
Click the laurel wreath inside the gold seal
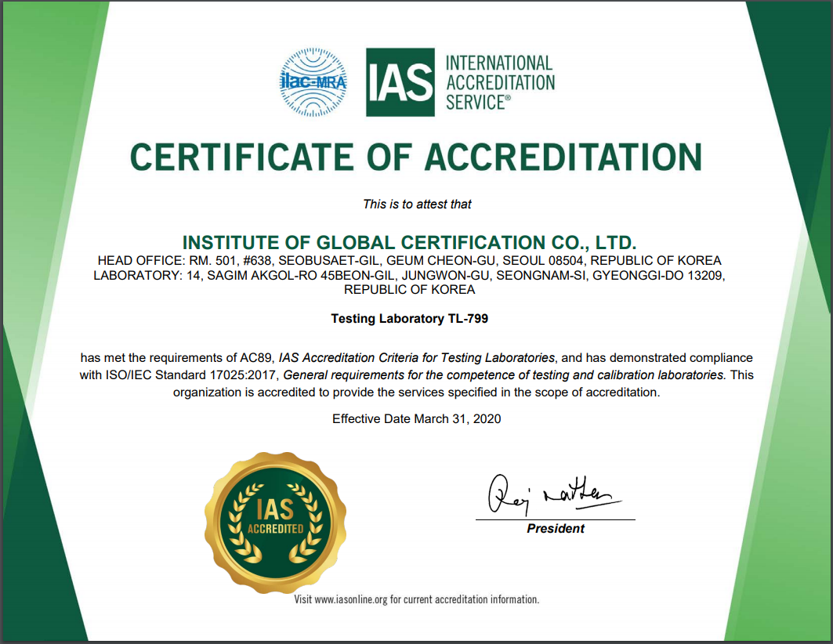click(x=275, y=523)
